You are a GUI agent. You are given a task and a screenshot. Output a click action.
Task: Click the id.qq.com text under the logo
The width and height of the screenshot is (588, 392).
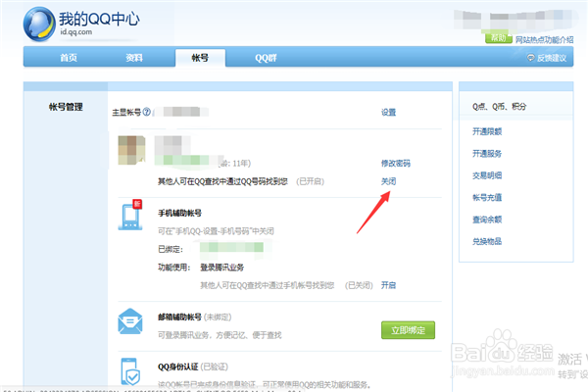coord(76,32)
